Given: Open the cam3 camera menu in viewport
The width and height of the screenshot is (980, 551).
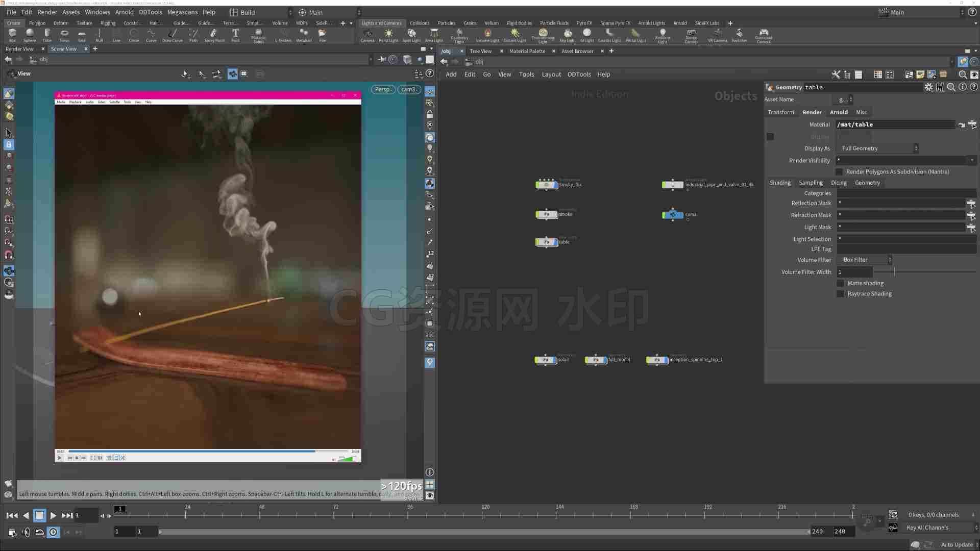Looking at the screenshot, I should (x=409, y=89).
